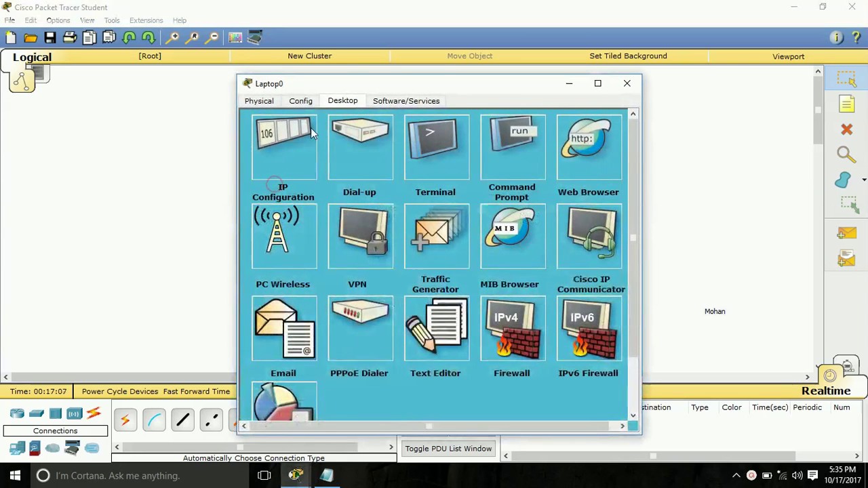Open the View menu
Viewport: 868px width, 488px height.
pyautogui.click(x=87, y=20)
